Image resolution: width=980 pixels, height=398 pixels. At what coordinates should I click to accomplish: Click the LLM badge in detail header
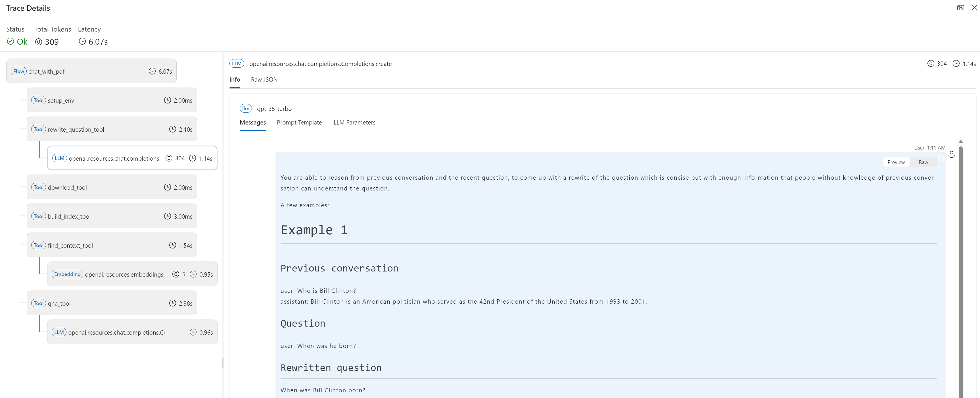point(237,64)
